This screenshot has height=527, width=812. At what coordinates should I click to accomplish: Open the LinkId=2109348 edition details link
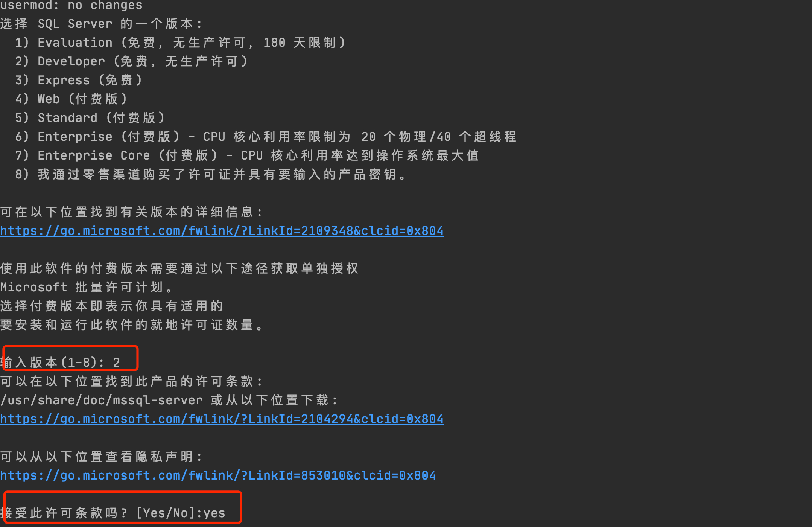pos(222,231)
